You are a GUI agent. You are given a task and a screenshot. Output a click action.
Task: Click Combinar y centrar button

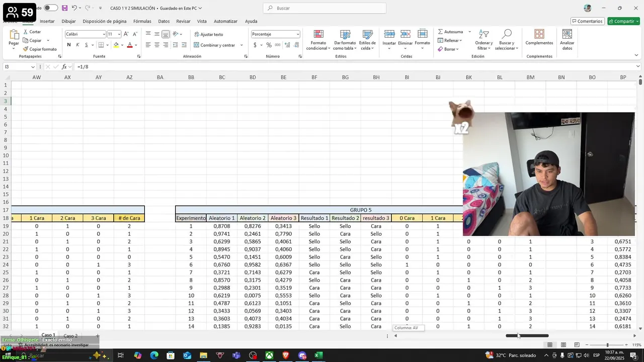click(215, 45)
